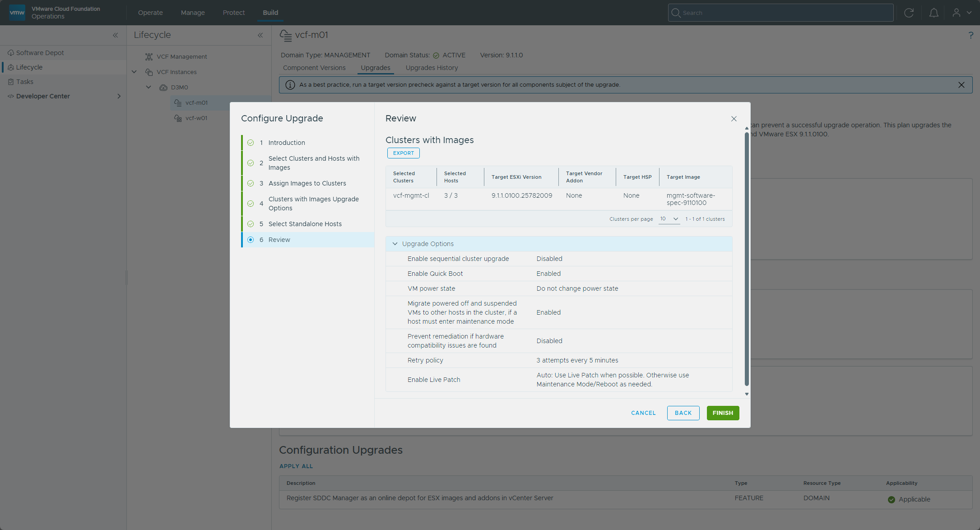The width and height of the screenshot is (980, 530).
Task: Click the D3M0 instance cloud icon
Action: [163, 87]
